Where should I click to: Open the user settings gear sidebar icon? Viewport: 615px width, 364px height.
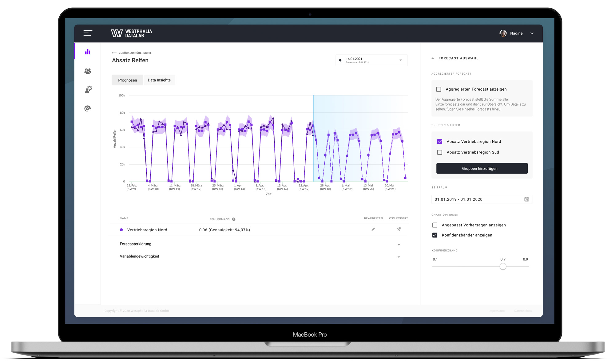pos(88,89)
